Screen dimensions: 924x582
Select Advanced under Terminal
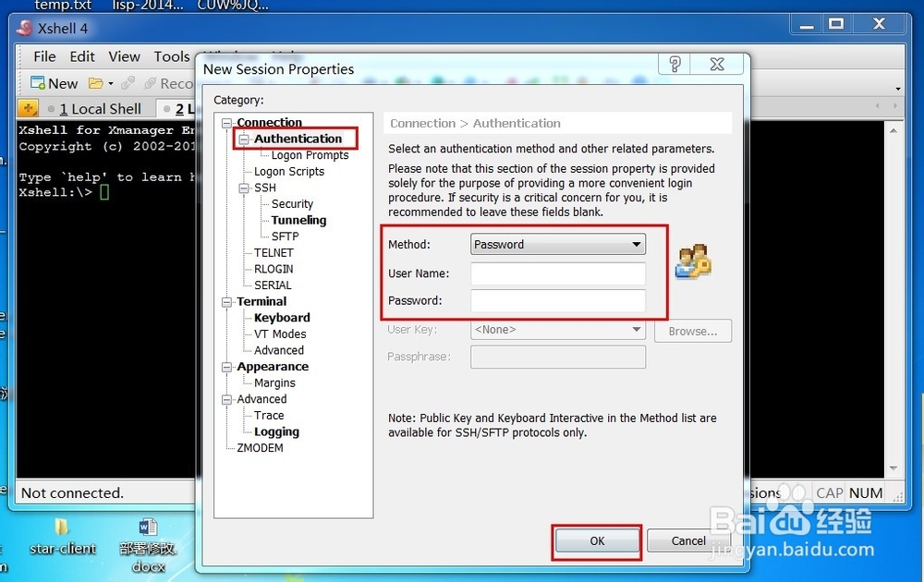279,350
